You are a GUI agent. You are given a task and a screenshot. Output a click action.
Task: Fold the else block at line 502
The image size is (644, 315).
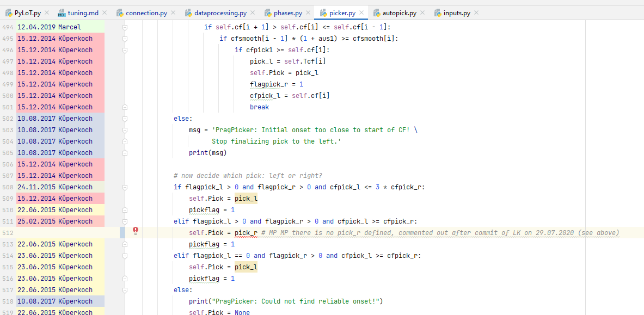(x=125, y=119)
